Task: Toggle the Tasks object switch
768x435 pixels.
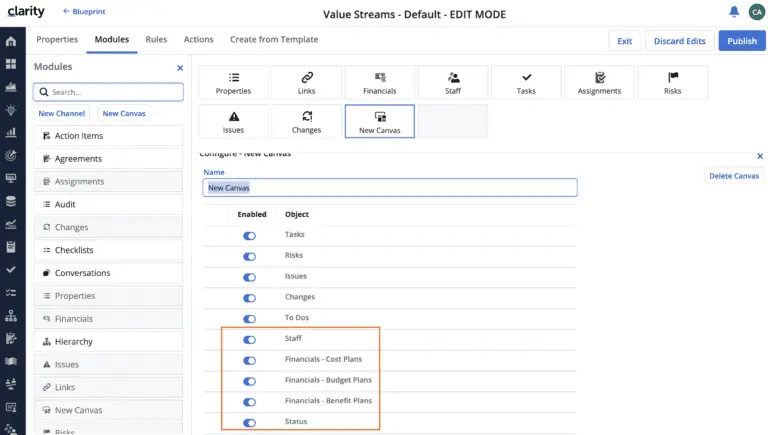Action: point(249,236)
